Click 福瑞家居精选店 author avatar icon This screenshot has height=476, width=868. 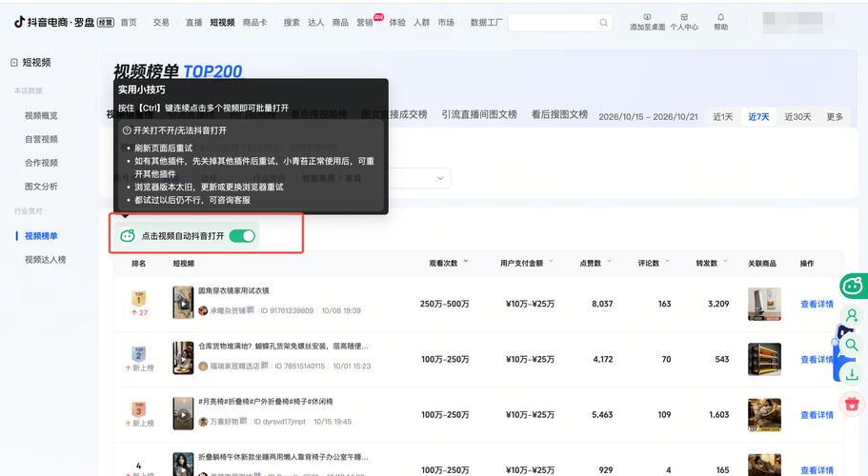coord(203,366)
